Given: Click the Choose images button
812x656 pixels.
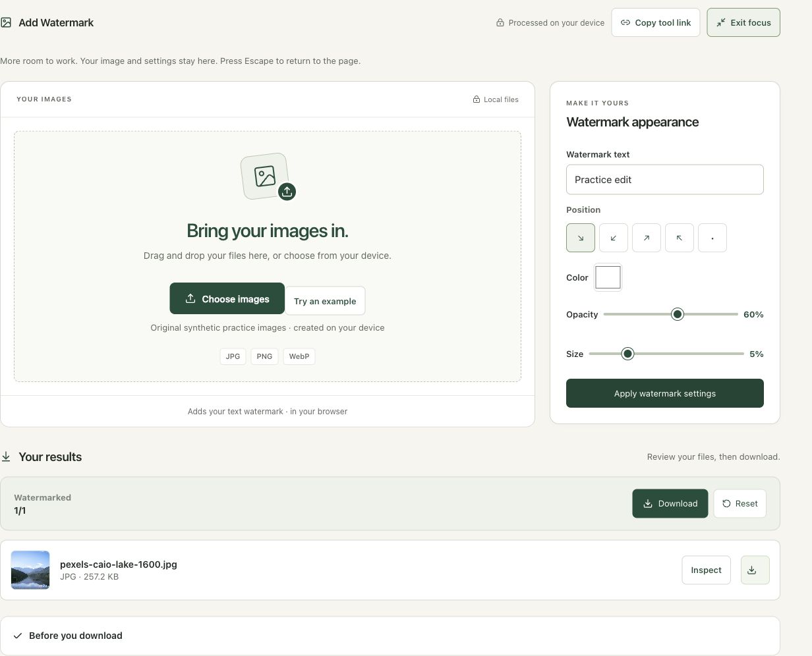Looking at the screenshot, I should pos(227,298).
